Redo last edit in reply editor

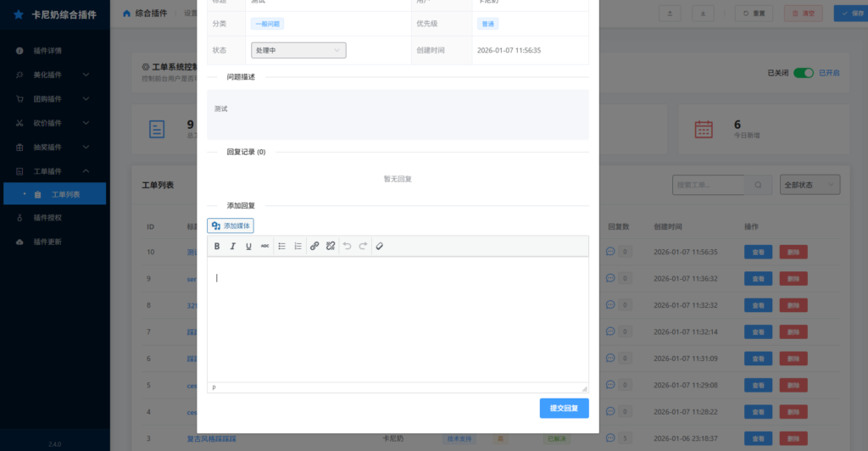click(363, 246)
